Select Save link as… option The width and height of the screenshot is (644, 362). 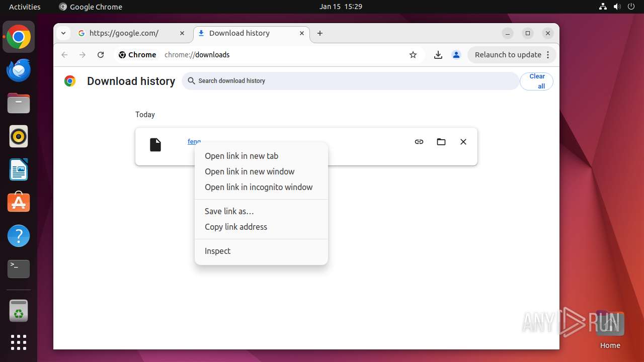[261, 211]
